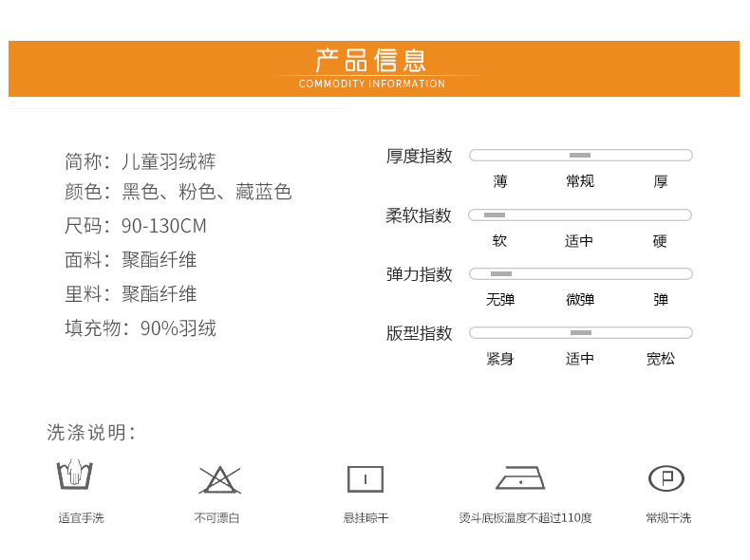
Task: Click the 厚 thickness label
Action: pyautogui.click(x=661, y=181)
